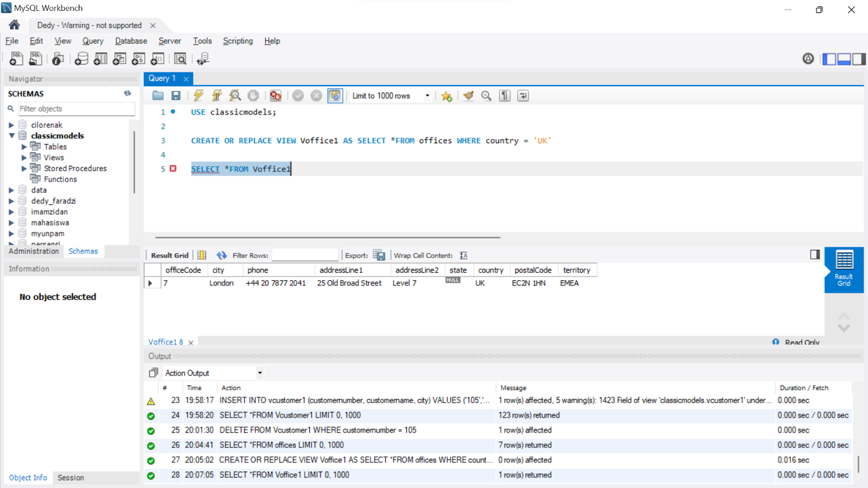Image resolution: width=868 pixels, height=488 pixels.
Task: Select the Query 1 editor tab
Action: (162, 78)
